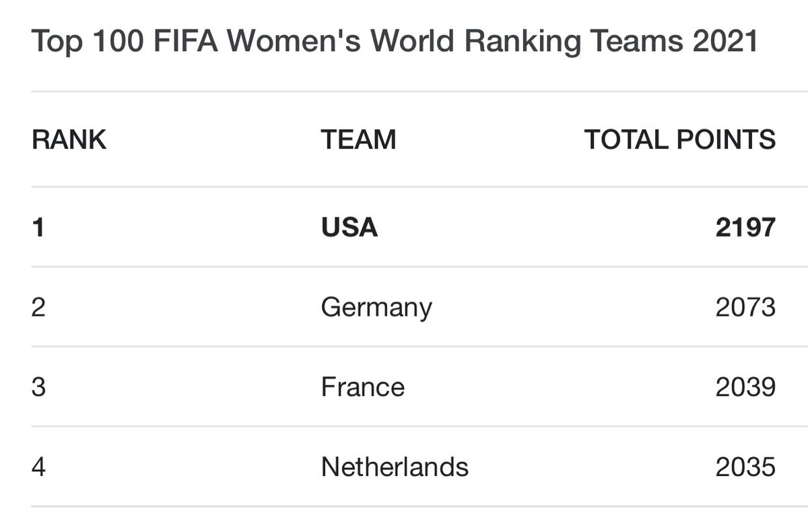Select the RANK column header
Image resolution: width=808 pixels, height=532 pixels.
pyautogui.click(x=69, y=140)
